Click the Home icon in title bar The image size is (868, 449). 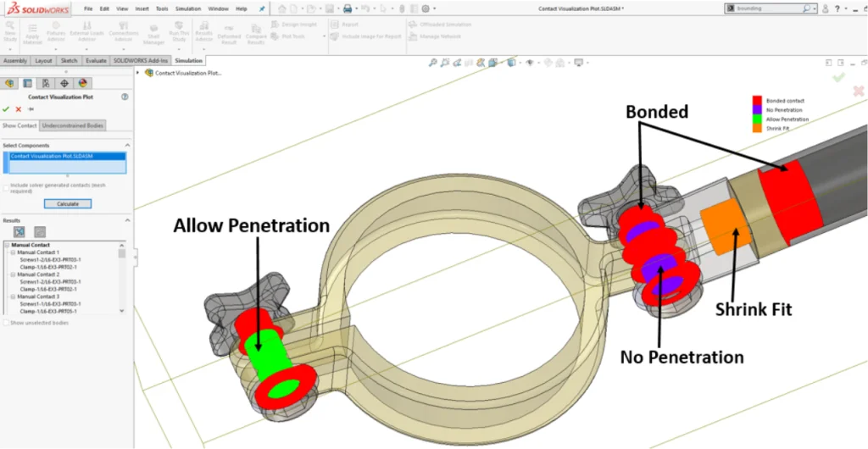pos(282,8)
